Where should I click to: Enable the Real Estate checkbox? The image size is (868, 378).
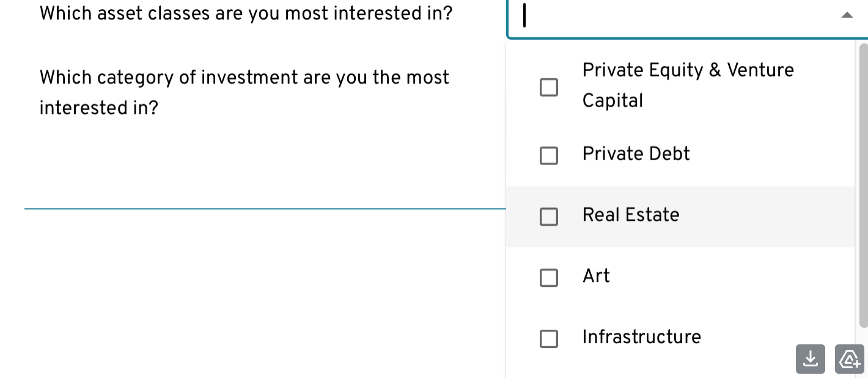point(549,217)
